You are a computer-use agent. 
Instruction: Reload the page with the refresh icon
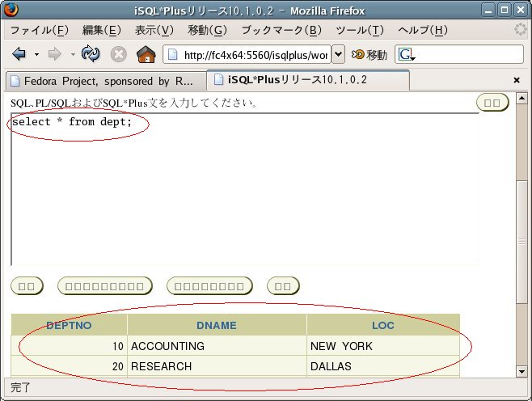(x=91, y=54)
